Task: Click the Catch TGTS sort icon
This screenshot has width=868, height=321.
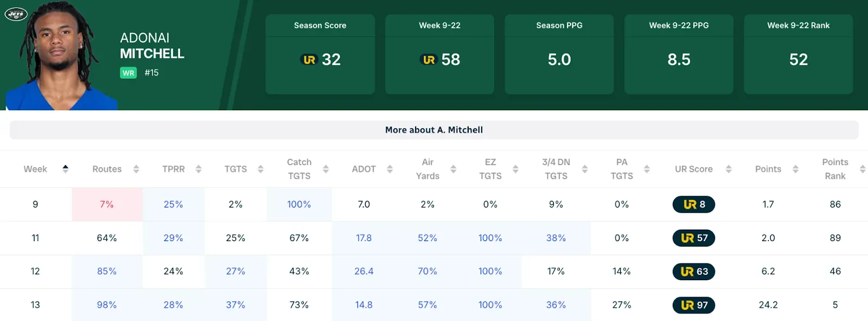Action: (325, 169)
